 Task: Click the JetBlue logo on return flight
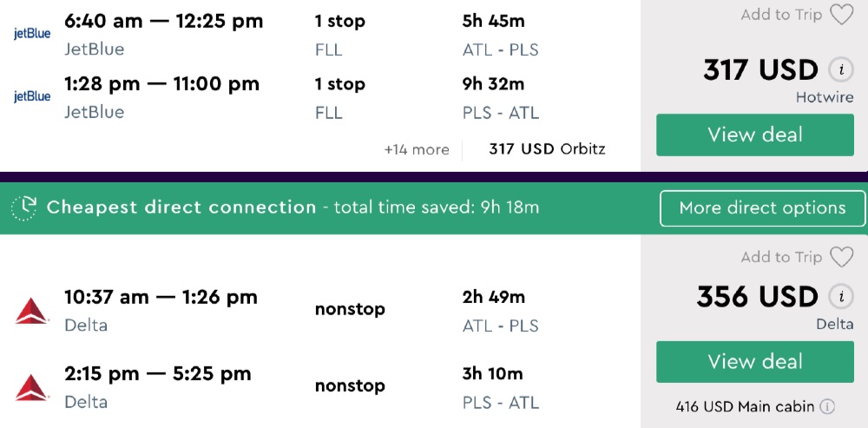point(32,96)
